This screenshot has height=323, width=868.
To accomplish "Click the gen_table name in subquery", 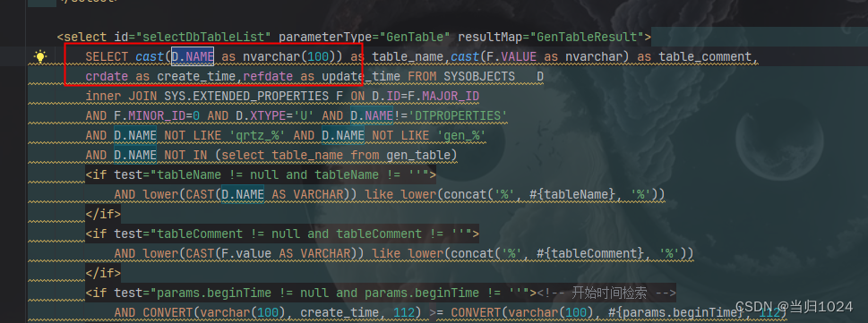I will 418,156.
